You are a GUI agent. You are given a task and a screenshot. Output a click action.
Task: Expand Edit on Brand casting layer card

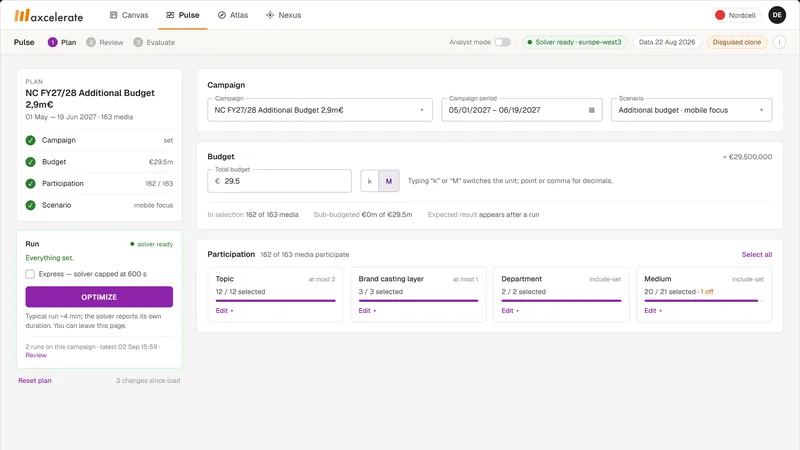click(367, 311)
